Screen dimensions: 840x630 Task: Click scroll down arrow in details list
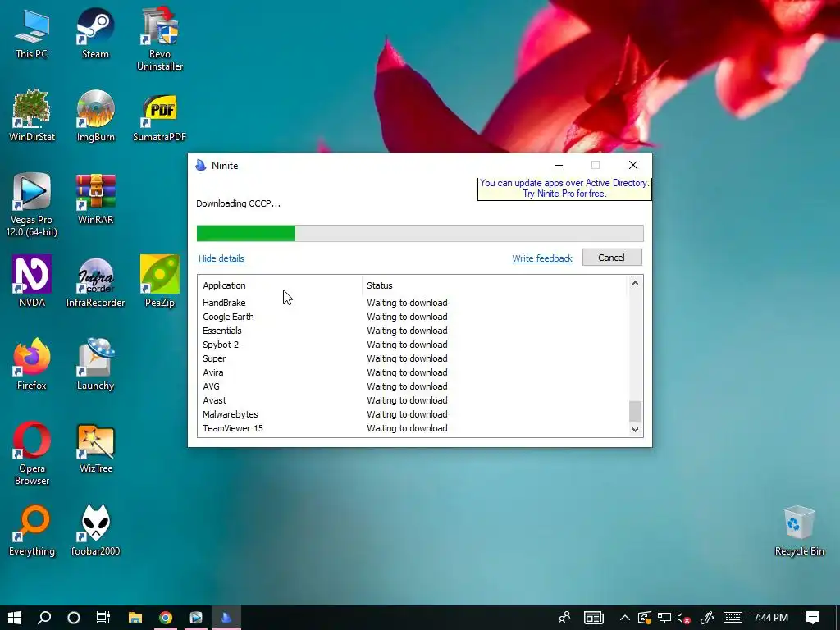pyautogui.click(x=636, y=429)
